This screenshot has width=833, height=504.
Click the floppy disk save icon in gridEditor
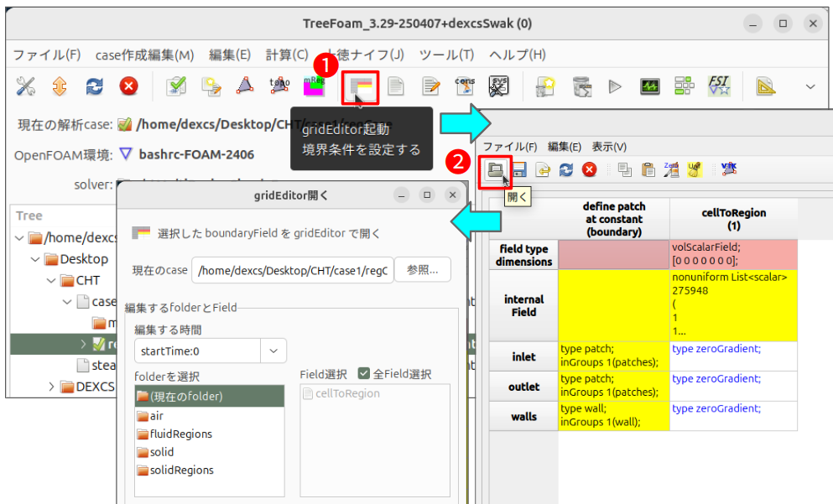pos(519,170)
